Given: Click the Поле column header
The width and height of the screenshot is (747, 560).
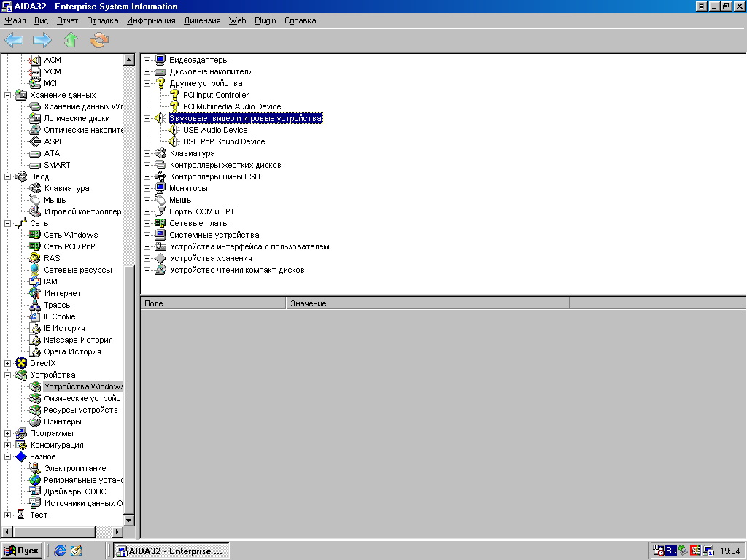Looking at the screenshot, I should pyautogui.click(x=213, y=303).
